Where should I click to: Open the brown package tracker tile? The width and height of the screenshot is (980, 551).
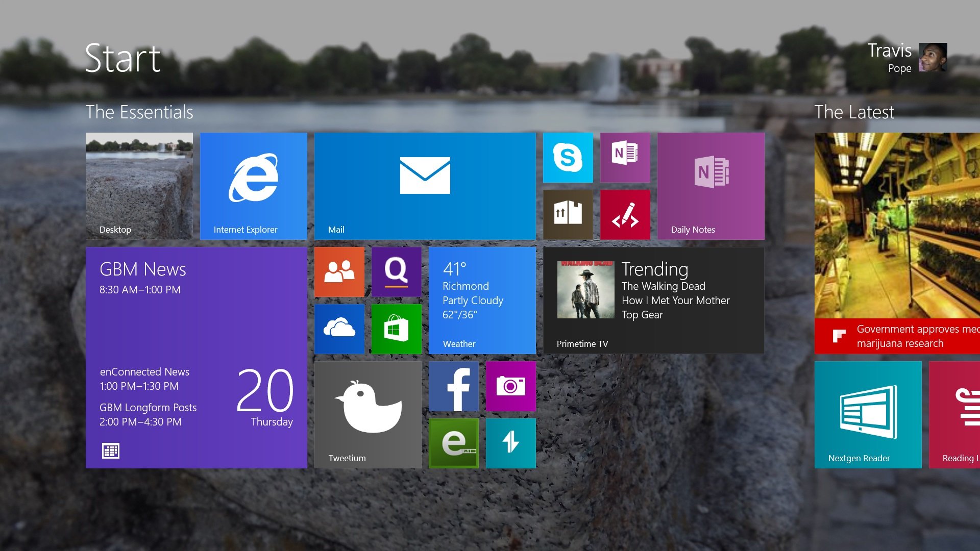click(568, 215)
